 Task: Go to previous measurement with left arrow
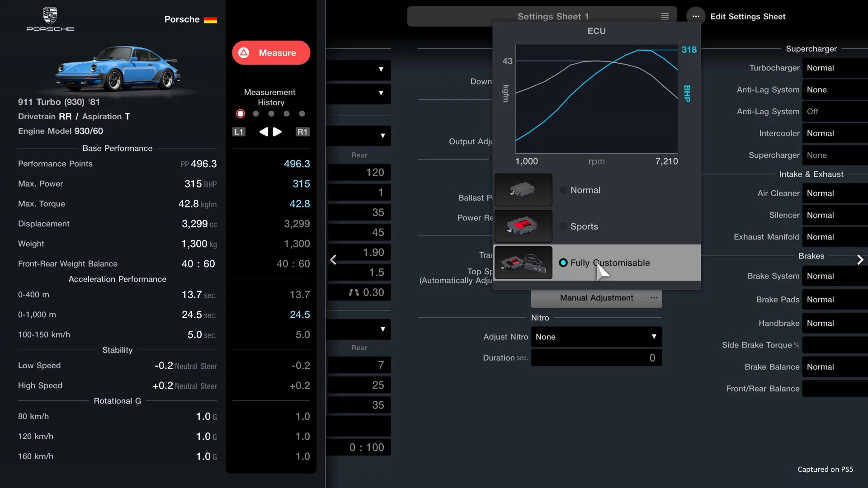click(x=264, y=131)
